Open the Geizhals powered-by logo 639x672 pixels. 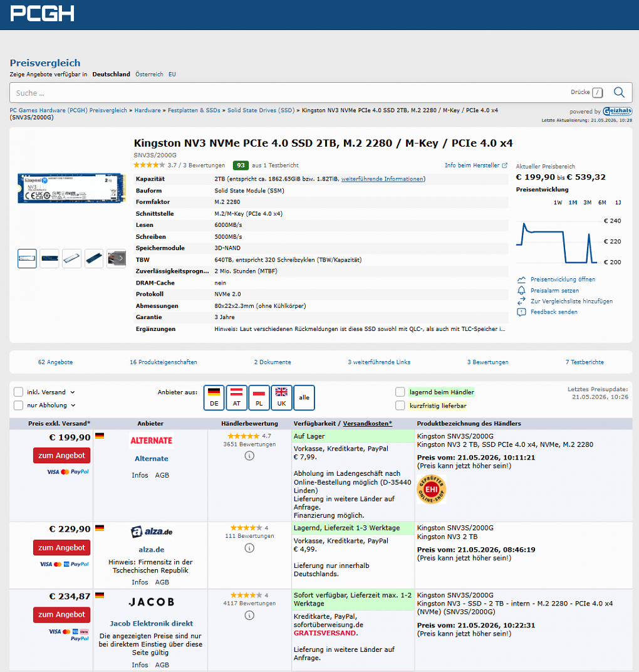coord(617,112)
